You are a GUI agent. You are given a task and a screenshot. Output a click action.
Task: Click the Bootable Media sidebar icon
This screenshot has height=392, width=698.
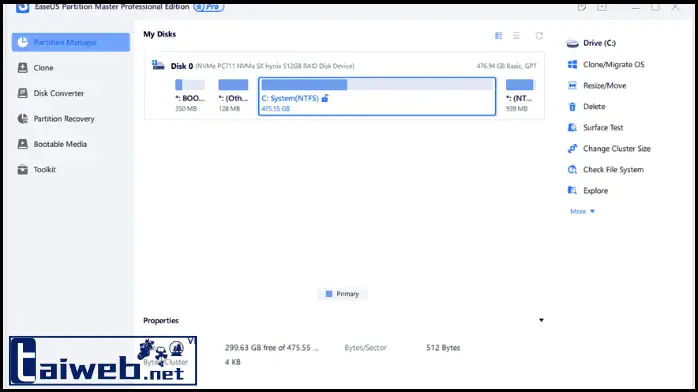point(23,144)
